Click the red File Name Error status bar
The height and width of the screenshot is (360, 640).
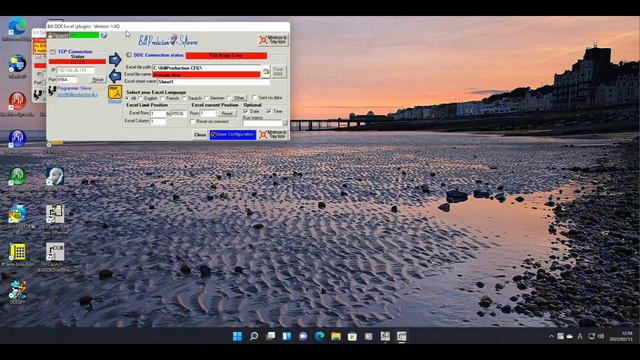(226, 56)
